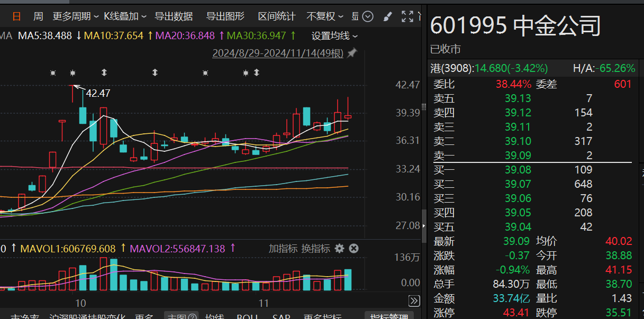Click the 委比 38.44% value

(513, 84)
